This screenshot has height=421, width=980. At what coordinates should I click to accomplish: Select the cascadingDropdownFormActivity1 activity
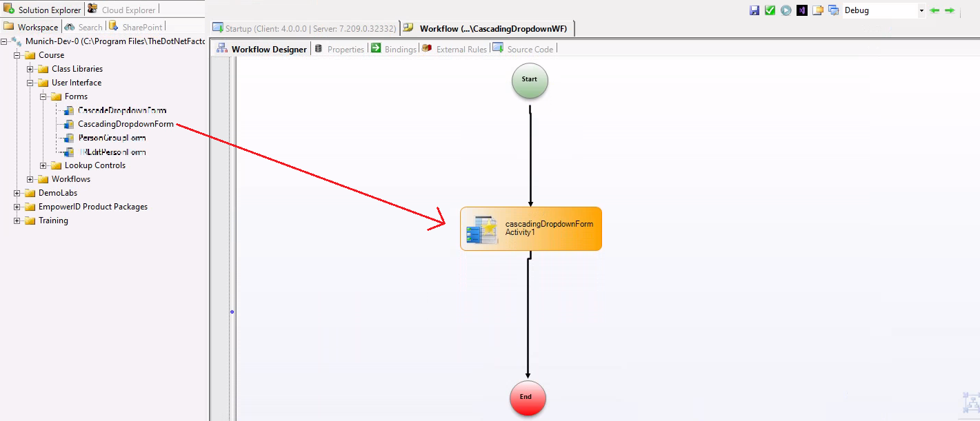pyautogui.click(x=531, y=229)
